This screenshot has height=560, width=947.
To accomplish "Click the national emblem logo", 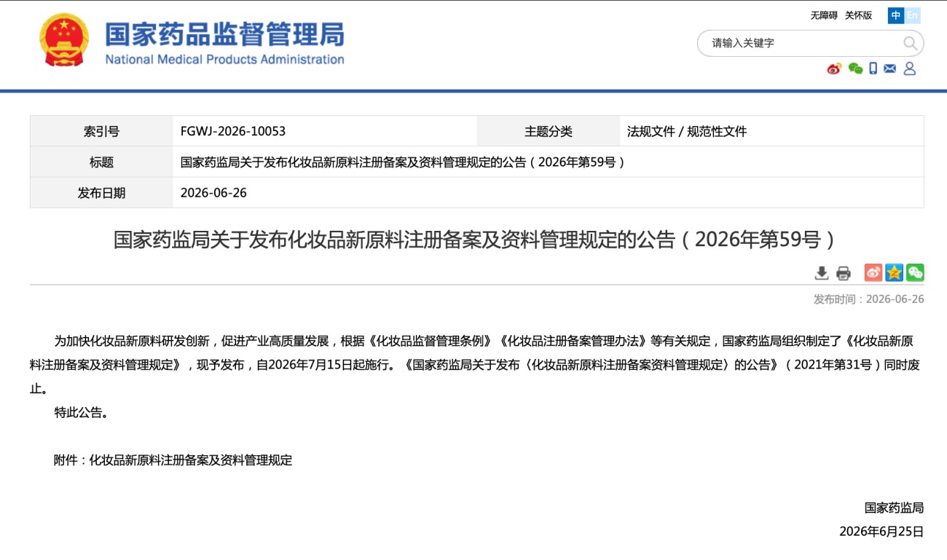I will pos(64,40).
